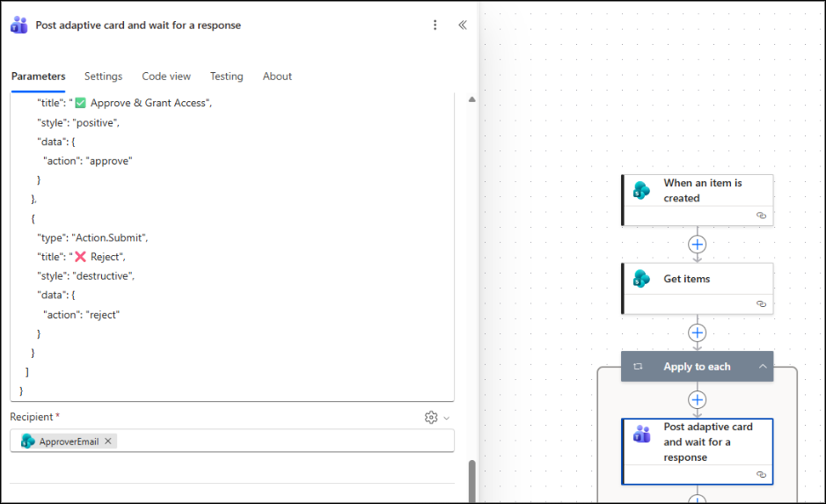
Task: Switch to the Code view tab
Action: (x=166, y=77)
